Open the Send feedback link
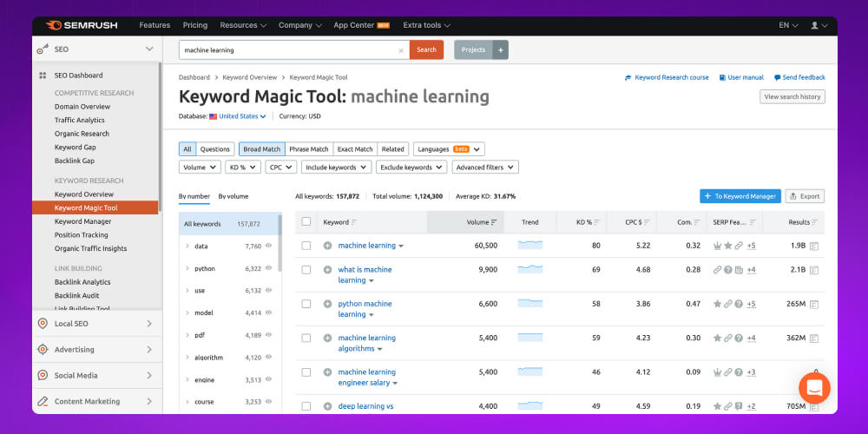 point(799,77)
